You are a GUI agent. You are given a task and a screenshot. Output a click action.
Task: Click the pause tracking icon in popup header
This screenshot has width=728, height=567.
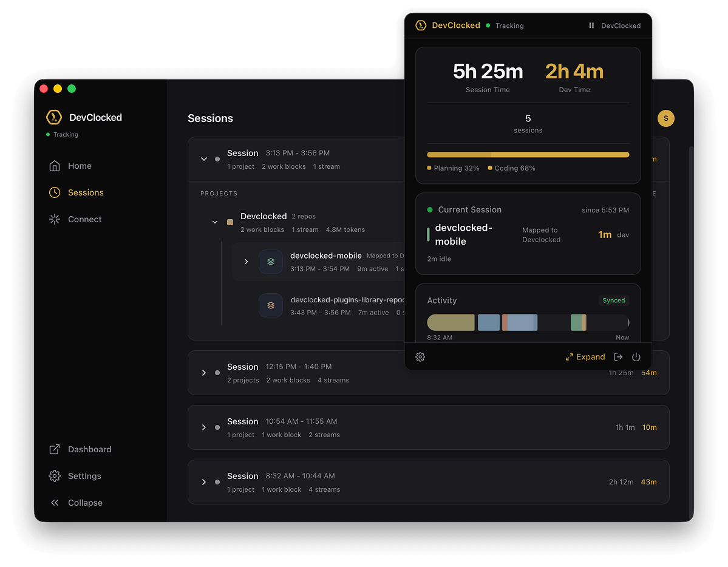[591, 25]
